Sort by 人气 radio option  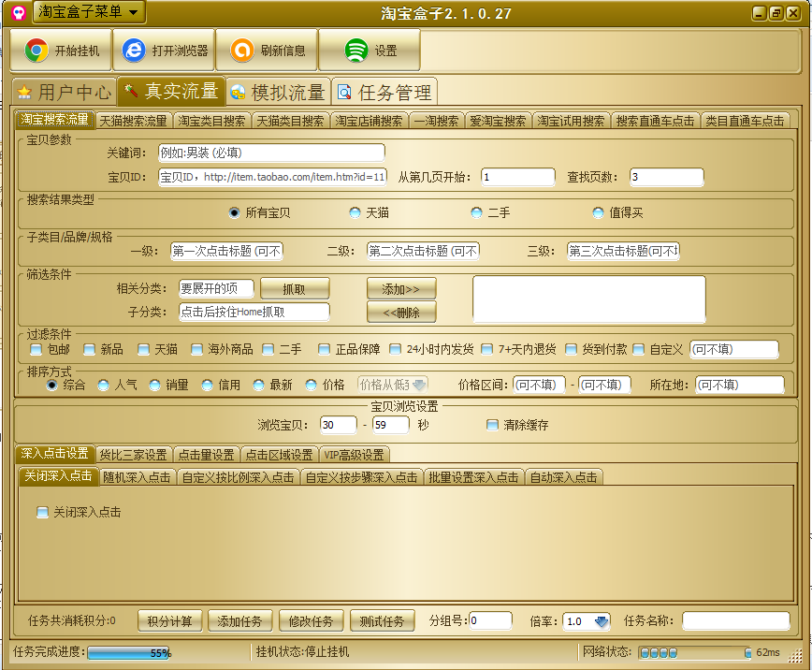pos(103,385)
